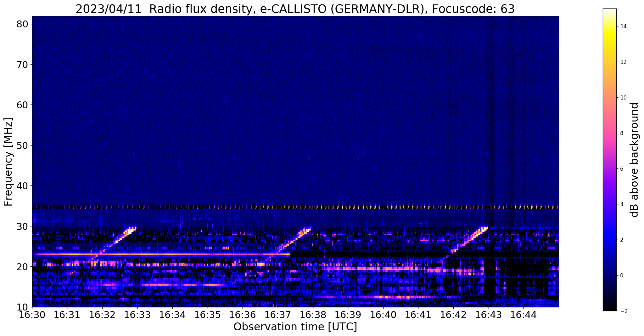The height and width of the screenshot is (336, 644).
Task: Click the 16:40 time tick label
Action: 383,315
